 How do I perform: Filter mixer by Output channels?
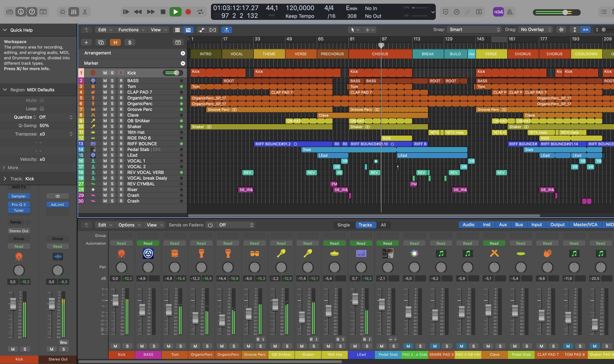(557, 225)
